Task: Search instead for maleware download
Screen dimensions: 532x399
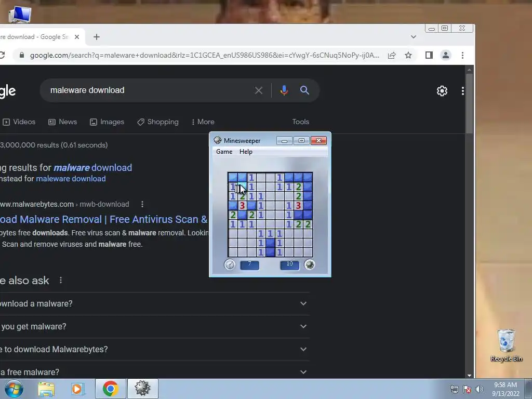Action: coord(71,179)
